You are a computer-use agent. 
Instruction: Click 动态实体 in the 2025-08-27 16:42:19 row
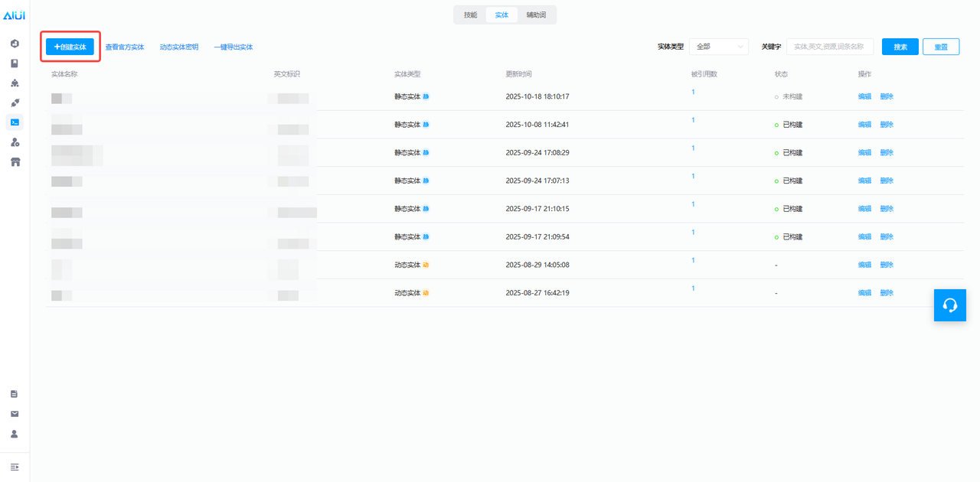point(407,293)
